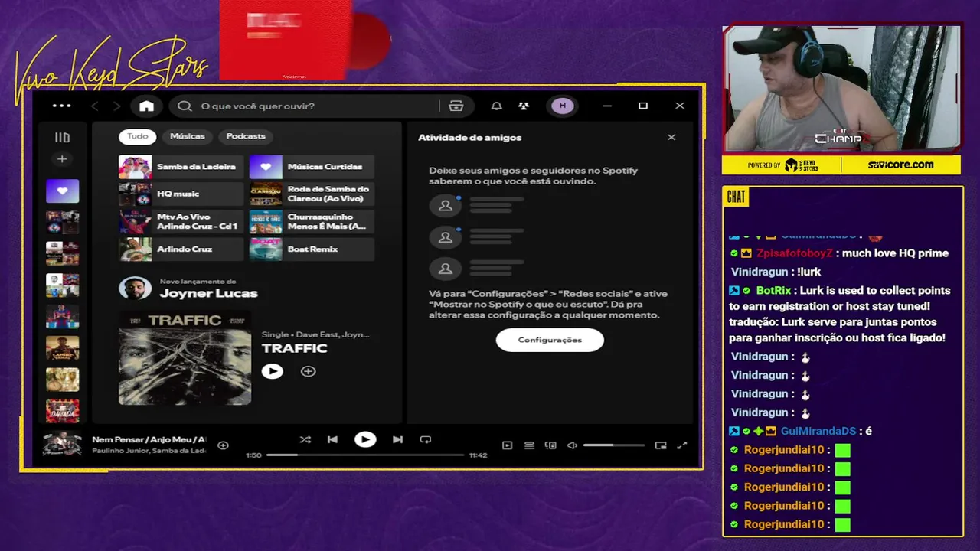Select the Músicas filter chip
Image resolution: width=980 pixels, height=551 pixels.
coord(188,136)
